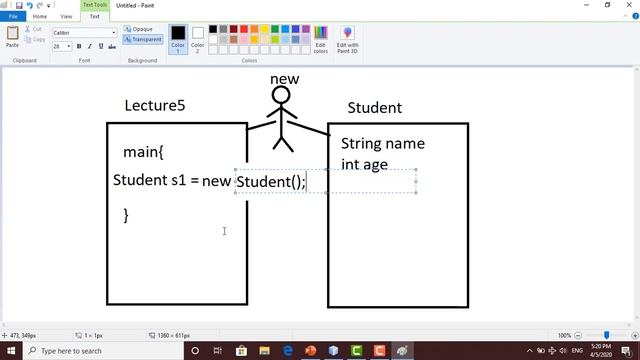Pick the green swatch in top row
Screen dimensions: 640x360
coord(275,29)
